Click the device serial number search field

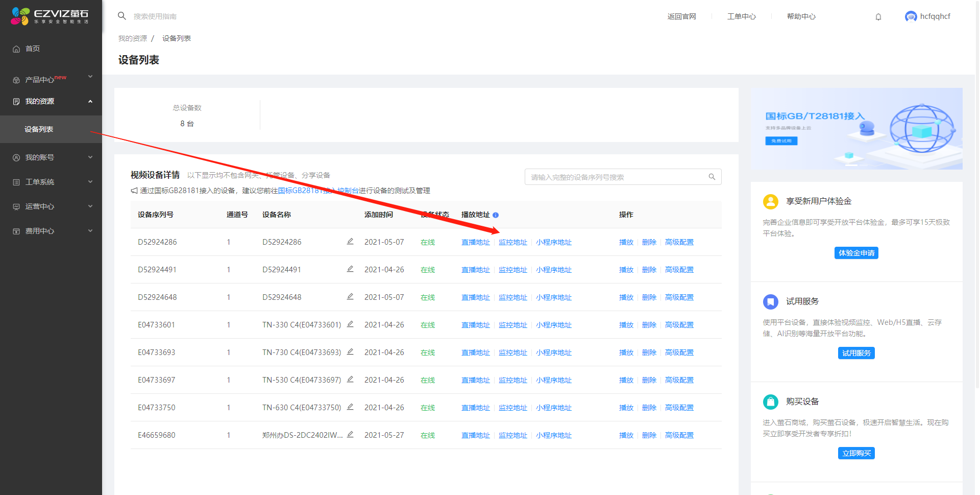(615, 177)
